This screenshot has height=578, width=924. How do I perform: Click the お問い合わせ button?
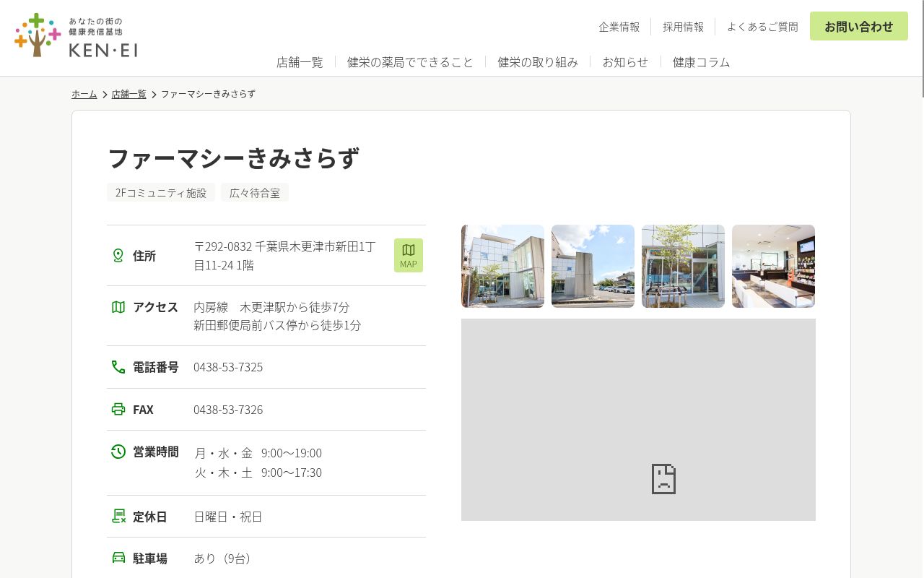859,26
